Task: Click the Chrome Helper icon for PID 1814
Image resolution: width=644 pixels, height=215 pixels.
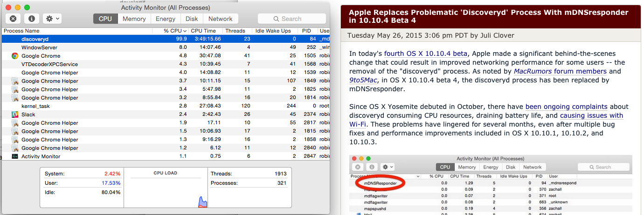Action: (15, 98)
